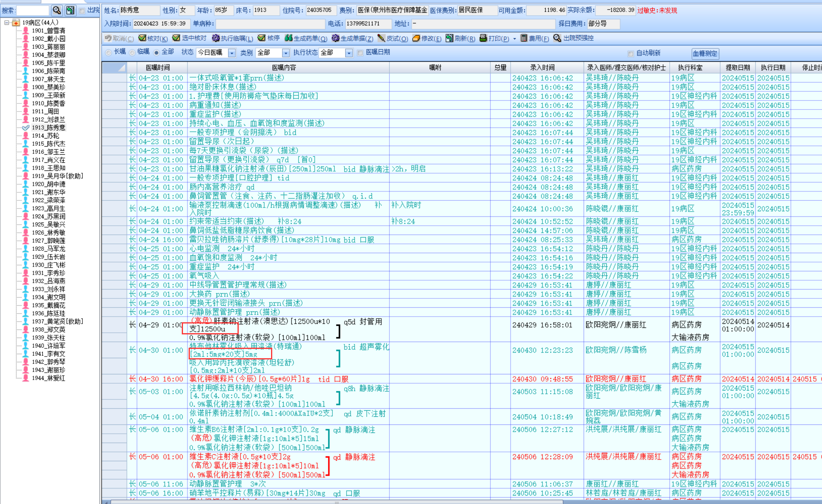Viewport: 822px width, 504px height.
Task: Select patient 1920_胡中德 in tree
Action: 48,184
